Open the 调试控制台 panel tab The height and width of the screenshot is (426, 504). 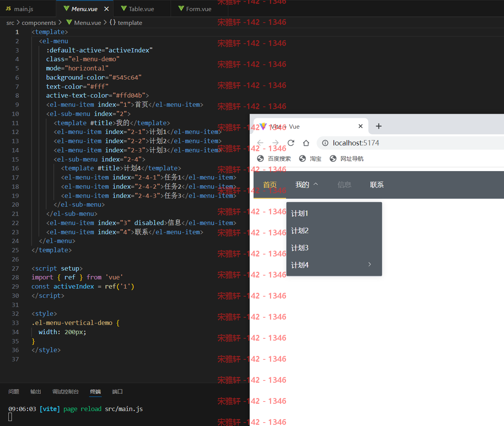pyautogui.click(x=65, y=392)
